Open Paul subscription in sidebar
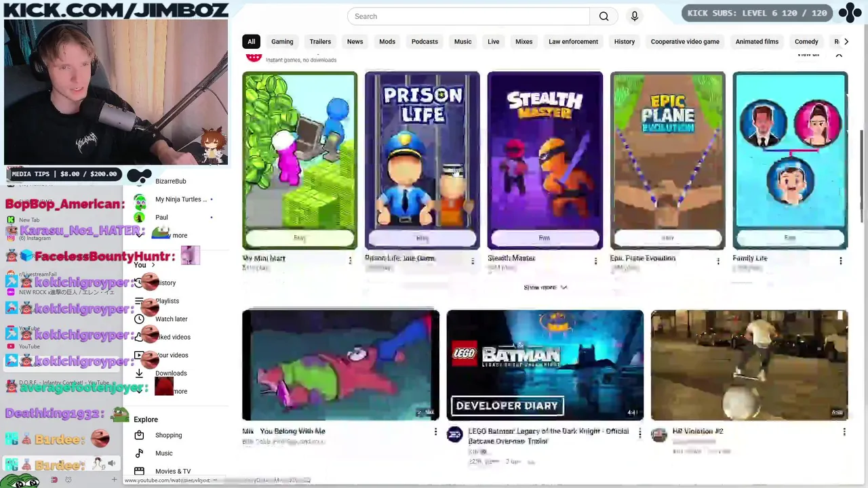The height and width of the screenshot is (488, 868). [161, 218]
